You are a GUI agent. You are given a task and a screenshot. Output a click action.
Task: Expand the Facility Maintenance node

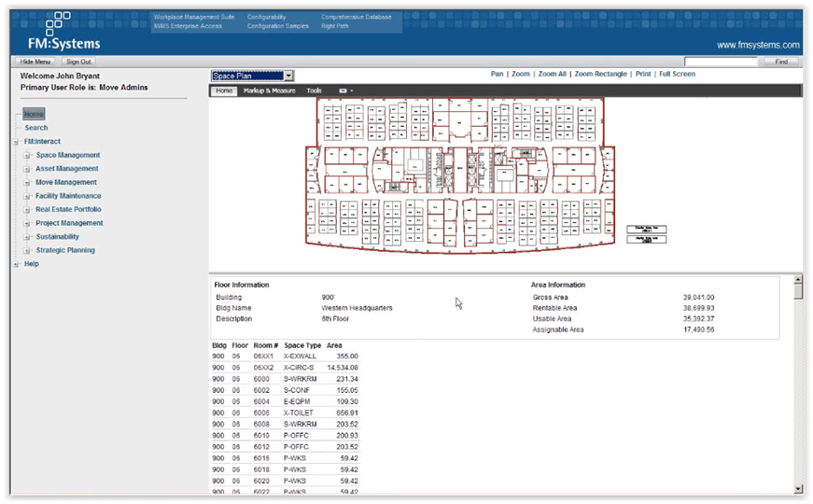(x=27, y=196)
